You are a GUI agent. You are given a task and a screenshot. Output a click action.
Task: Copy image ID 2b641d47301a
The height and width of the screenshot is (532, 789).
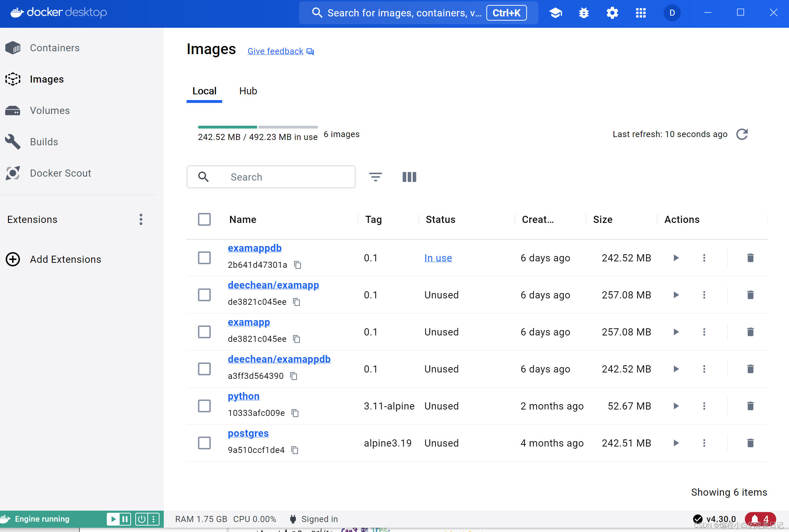(x=298, y=265)
